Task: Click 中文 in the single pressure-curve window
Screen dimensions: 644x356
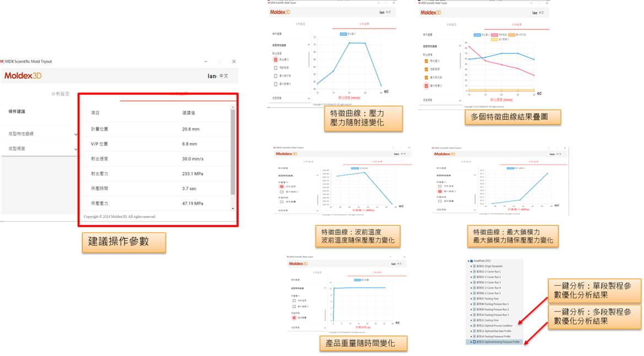Action: pos(388,12)
